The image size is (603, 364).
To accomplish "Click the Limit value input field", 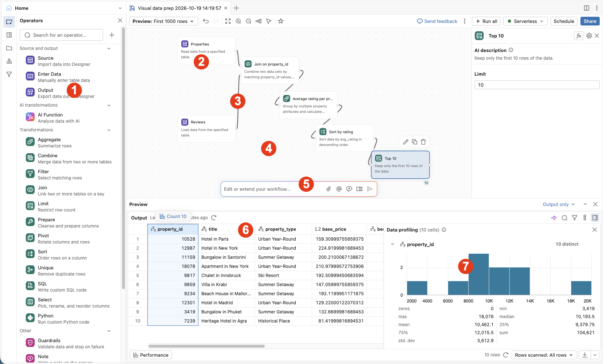I will [537, 85].
